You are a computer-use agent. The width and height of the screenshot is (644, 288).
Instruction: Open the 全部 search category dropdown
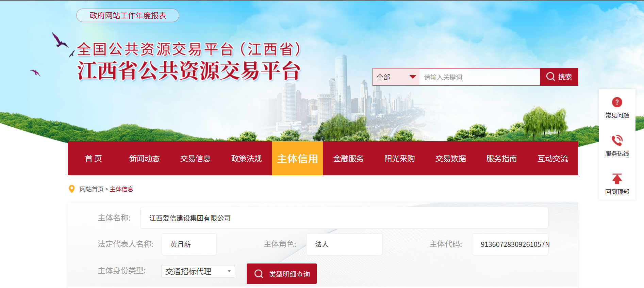tap(396, 77)
